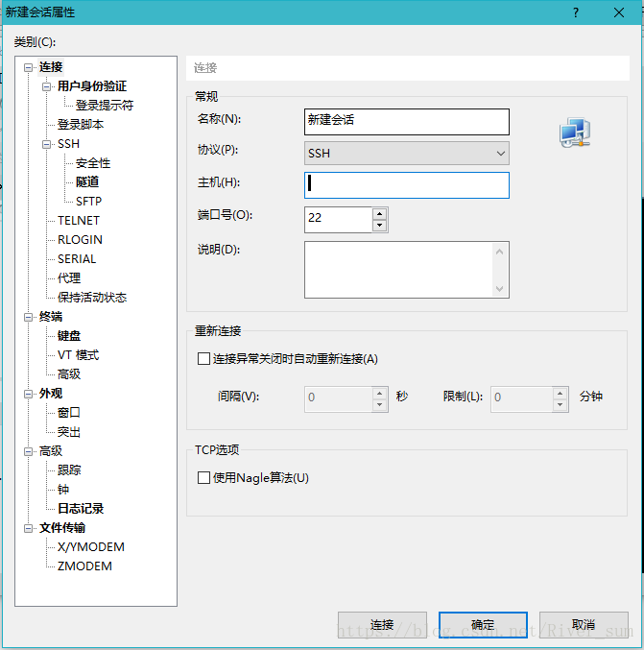Viewport: 644px width, 650px height.
Task: Select SFTP tree item
Action: click(x=88, y=202)
